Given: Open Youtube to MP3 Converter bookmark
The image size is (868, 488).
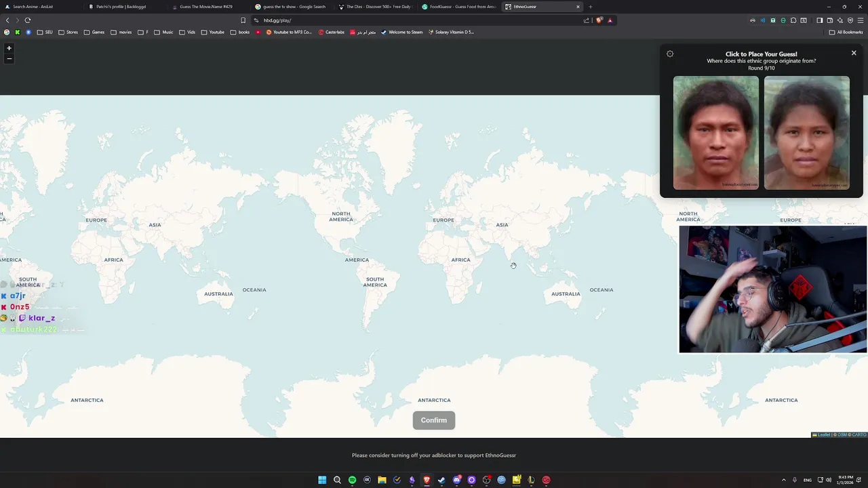Looking at the screenshot, I should pos(289,32).
